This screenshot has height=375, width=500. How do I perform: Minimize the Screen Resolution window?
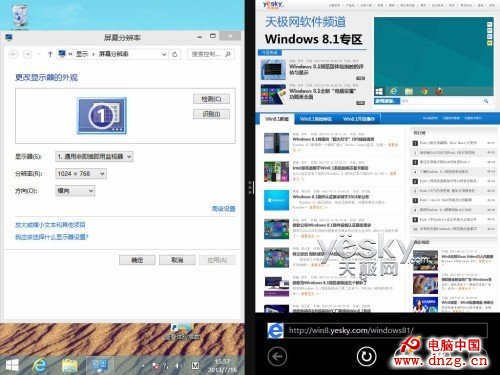click(200, 36)
